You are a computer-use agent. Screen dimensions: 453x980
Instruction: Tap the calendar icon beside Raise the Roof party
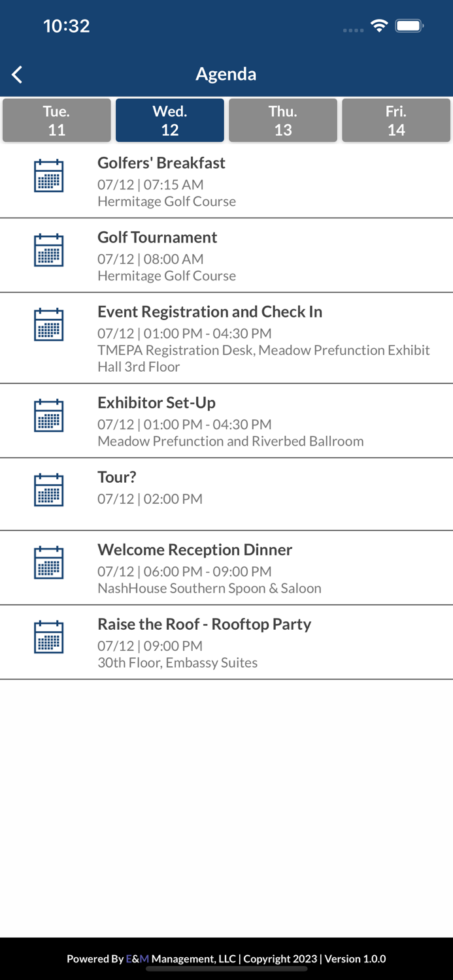tap(48, 636)
